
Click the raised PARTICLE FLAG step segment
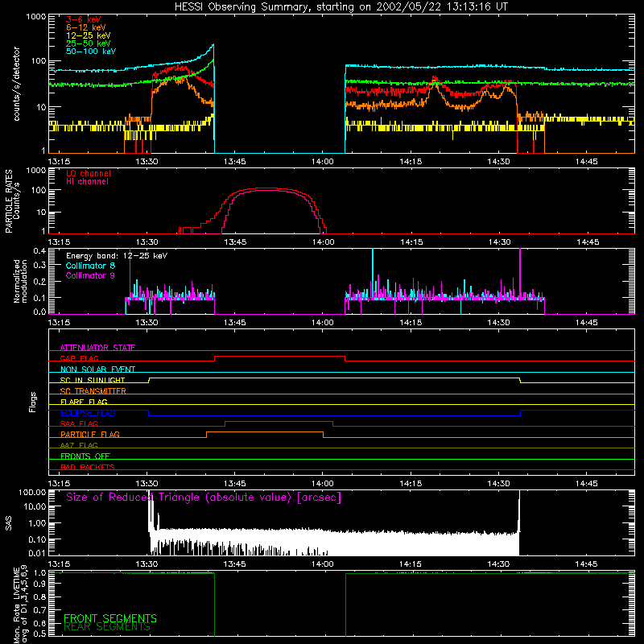click(x=265, y=432)
